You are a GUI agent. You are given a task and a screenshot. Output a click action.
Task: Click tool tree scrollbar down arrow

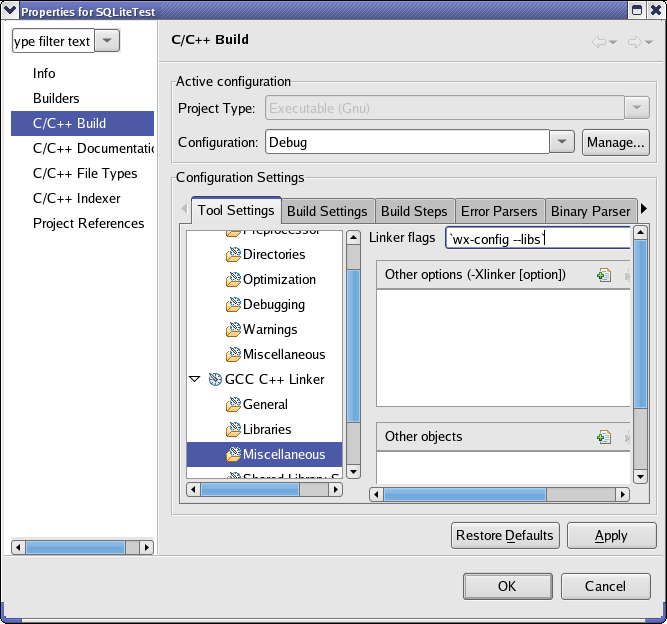point(353,471)
